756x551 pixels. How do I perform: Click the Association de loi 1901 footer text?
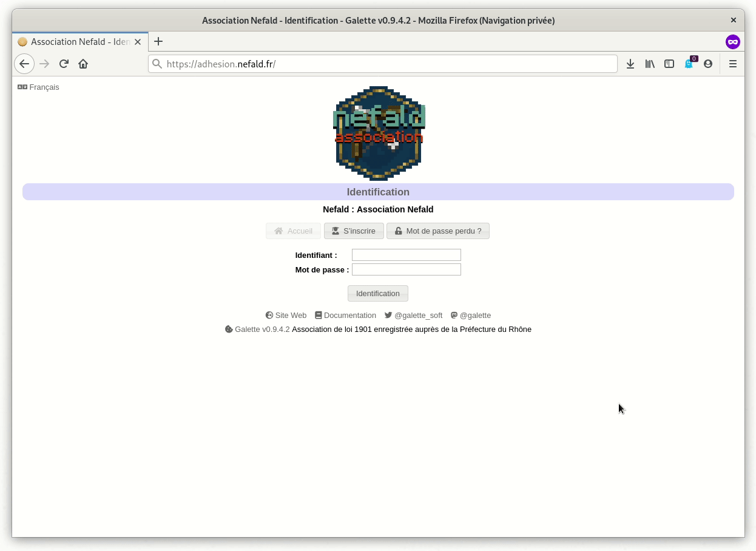(x=411, y=330)
